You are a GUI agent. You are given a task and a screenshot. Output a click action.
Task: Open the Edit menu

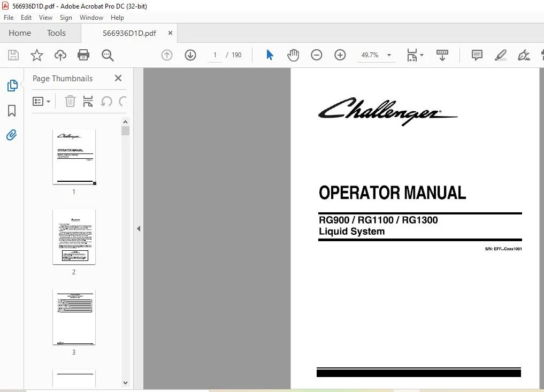26,17
